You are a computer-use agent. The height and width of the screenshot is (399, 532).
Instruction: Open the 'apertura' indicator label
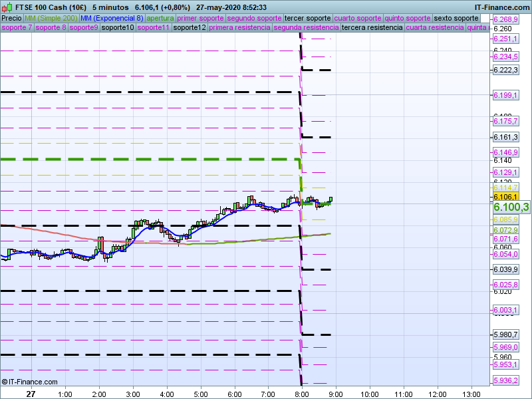[161, 18]
